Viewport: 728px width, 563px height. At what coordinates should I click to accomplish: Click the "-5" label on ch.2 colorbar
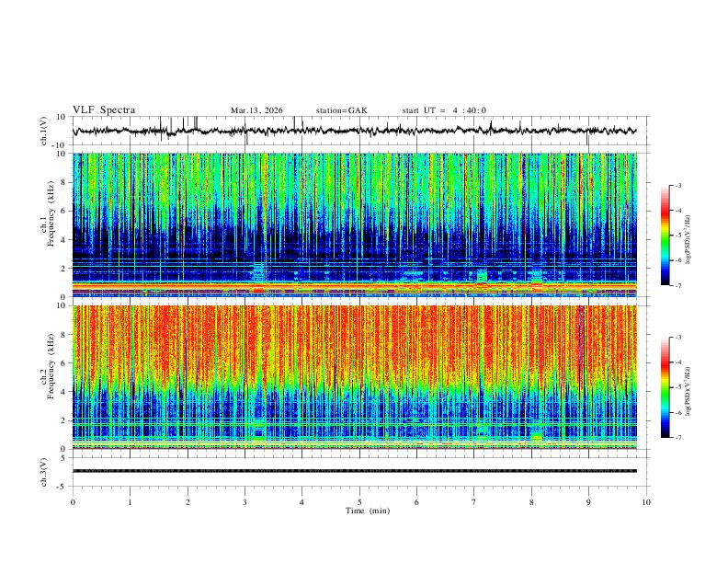(x=678, y=387)
